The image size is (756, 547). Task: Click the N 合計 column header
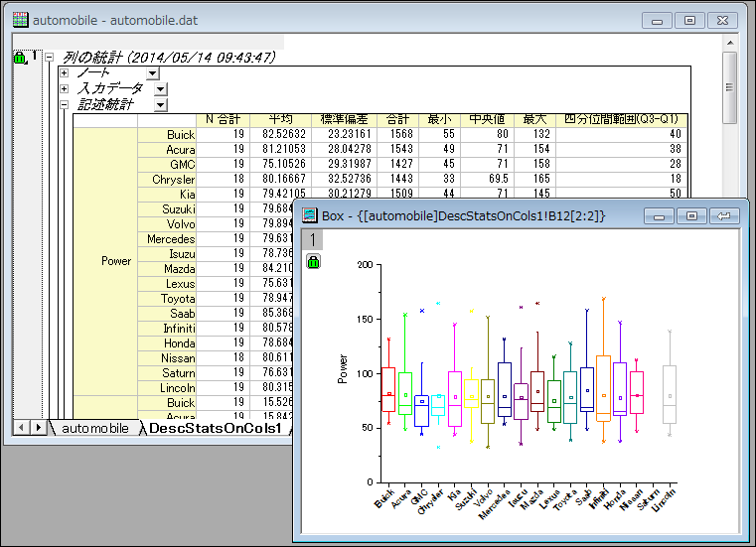coord(223,120)
